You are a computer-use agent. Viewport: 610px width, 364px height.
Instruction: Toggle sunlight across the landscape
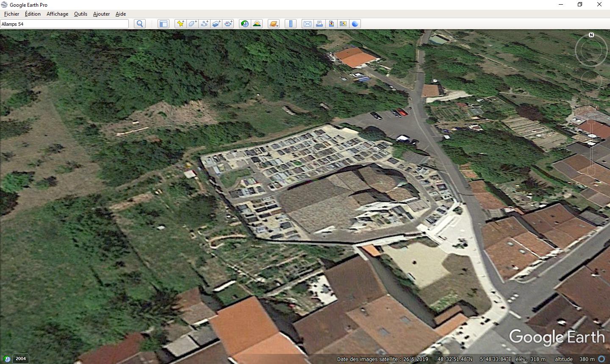257,24
